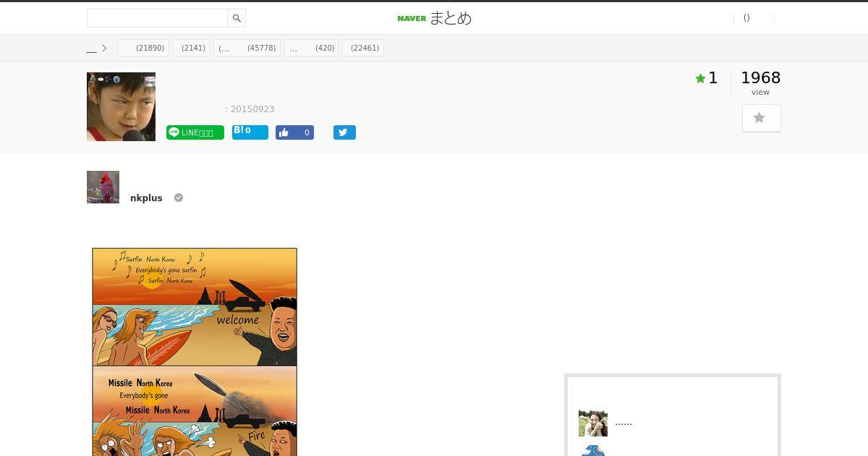
Task: Click the Facebook like thumbs-up button
Action: coord(294,132)
